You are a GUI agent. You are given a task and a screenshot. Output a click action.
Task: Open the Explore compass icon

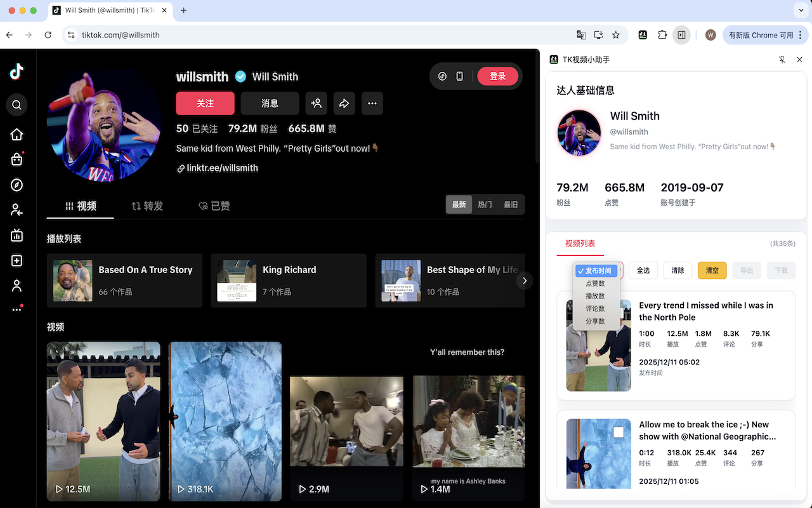pos(17,185)
